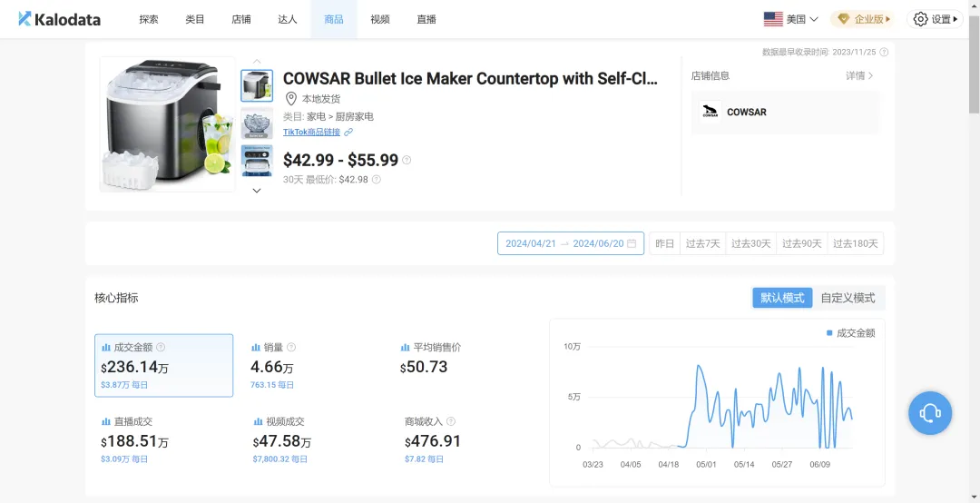The image size is (980, 503).
Task: Click the $188.51万 live sales value
Action: click(x=134, y=441)
